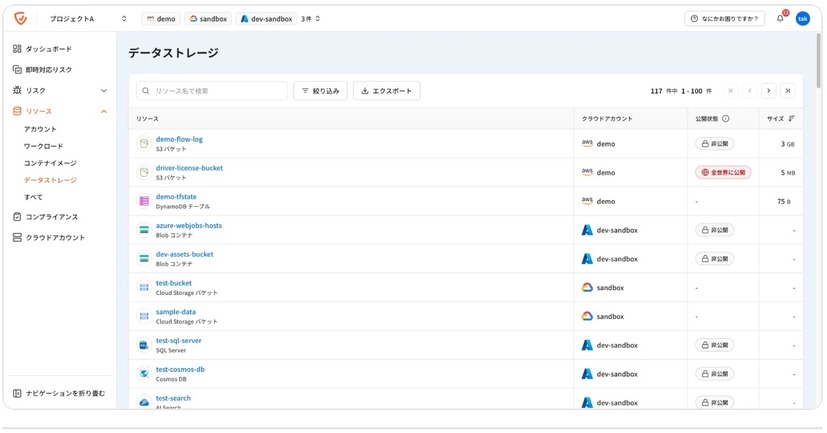827x433 pixels.
Task: Open ダッシュボード in the sidebar
Action: [x=48, y=49]
